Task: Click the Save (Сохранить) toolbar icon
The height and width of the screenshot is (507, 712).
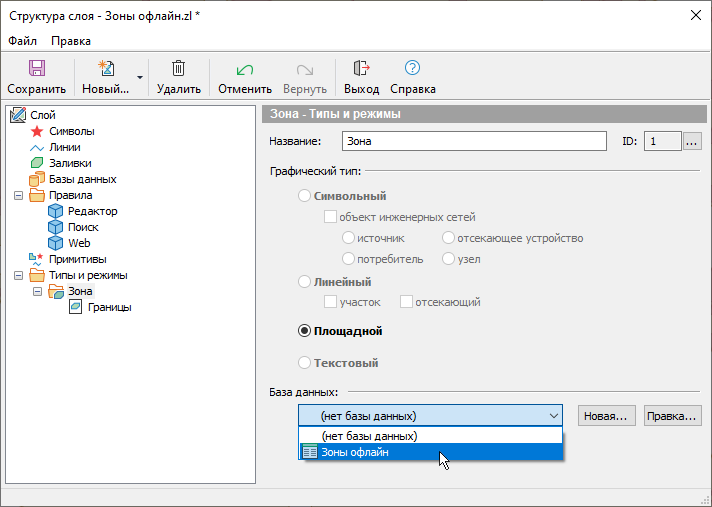Action: coord(36,69)
